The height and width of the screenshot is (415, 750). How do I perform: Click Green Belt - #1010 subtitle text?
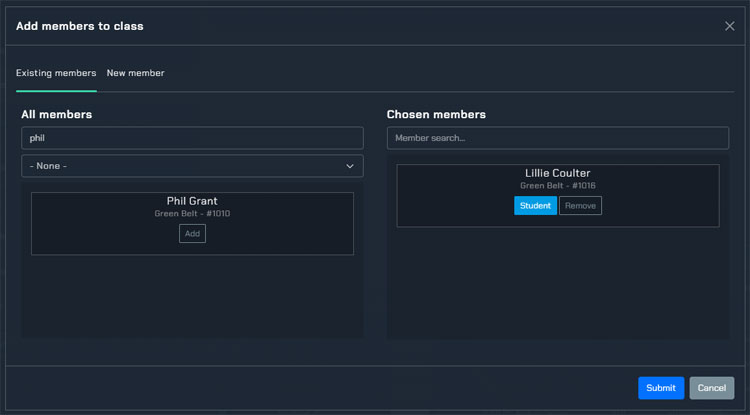click(192, 214)
